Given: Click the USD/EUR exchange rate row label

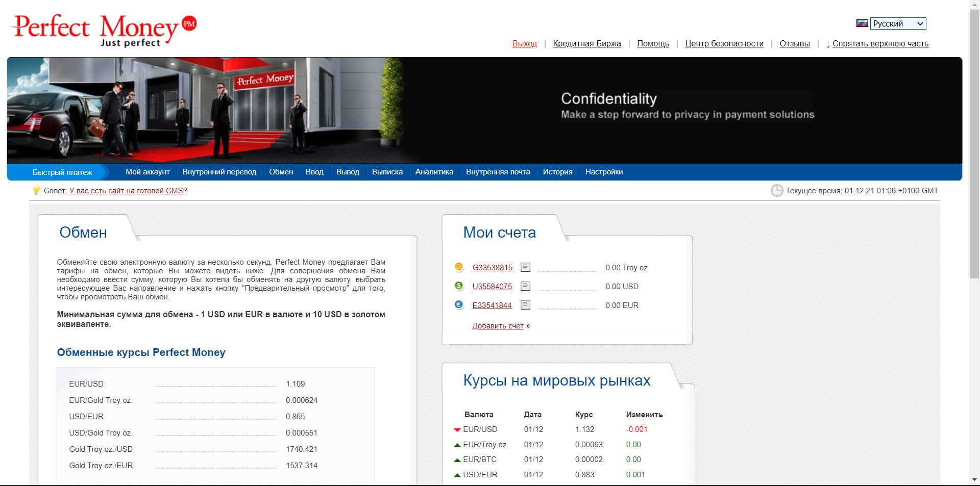Looking at the screenshot, I should 86,417.
